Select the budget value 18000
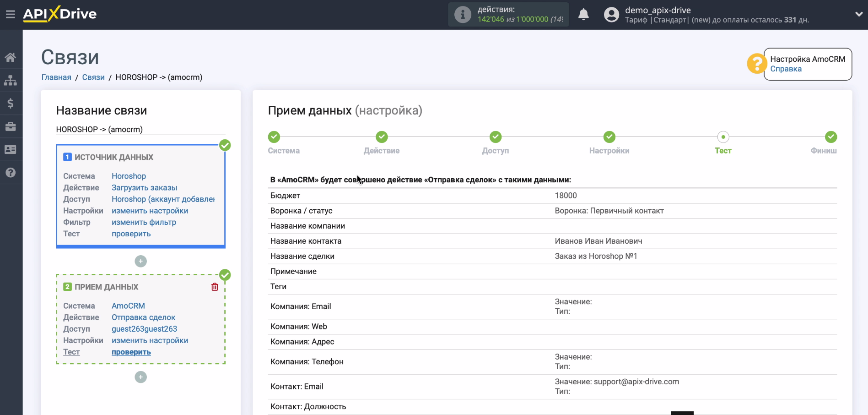The image size is (868, 415). tap(566, 196)
